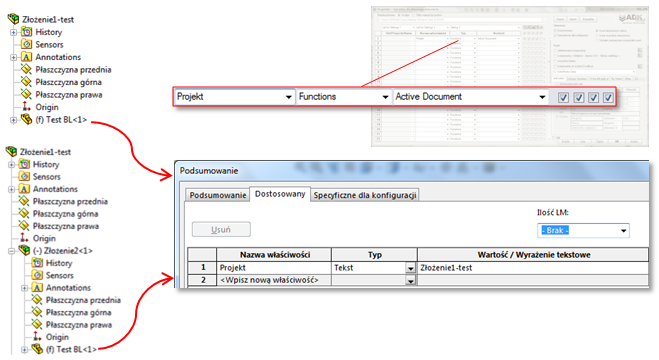This screenshot has width=659, height=360.
Task: Select row header 2 in properties table
Action: coord(202,280)
